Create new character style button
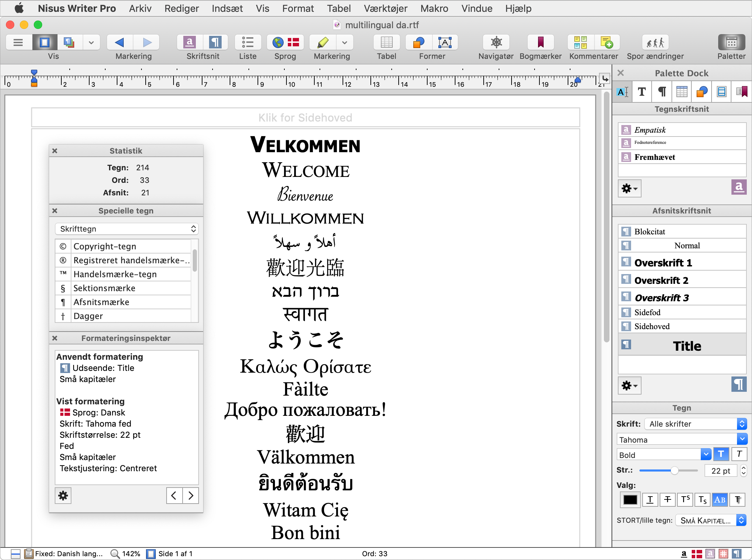The width and height of the screenshot is (752, 560). (x=739, y=187)
